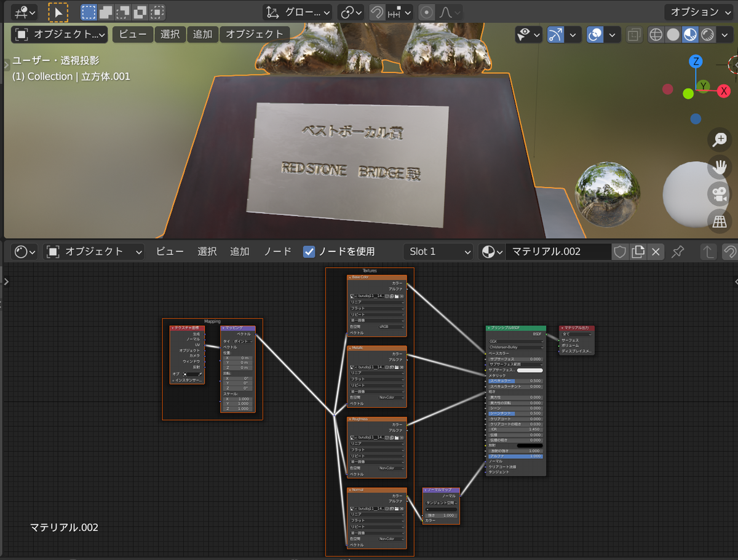
Task: Click the blue Z axis on the navigation gizmo
Action: pyautogui.click(x=696, y=61)
